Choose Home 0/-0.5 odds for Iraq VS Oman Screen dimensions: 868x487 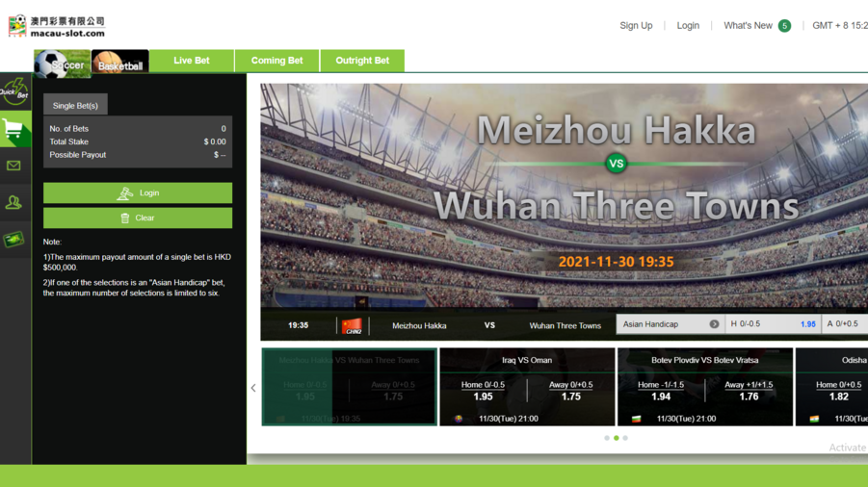coord(483,391)
